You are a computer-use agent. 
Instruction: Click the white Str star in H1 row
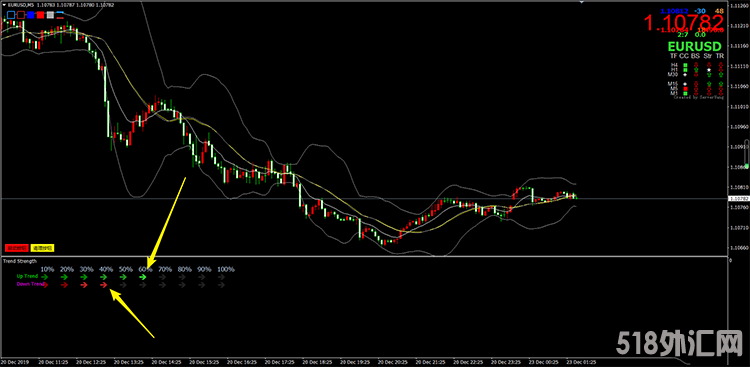(709, 70)
